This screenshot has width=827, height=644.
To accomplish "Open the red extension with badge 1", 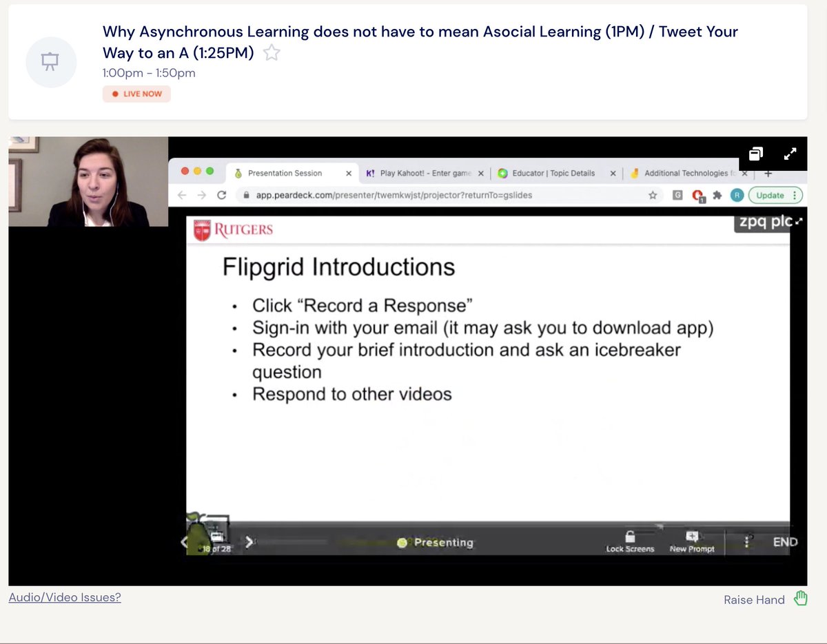I will click(x=698, y=196).
